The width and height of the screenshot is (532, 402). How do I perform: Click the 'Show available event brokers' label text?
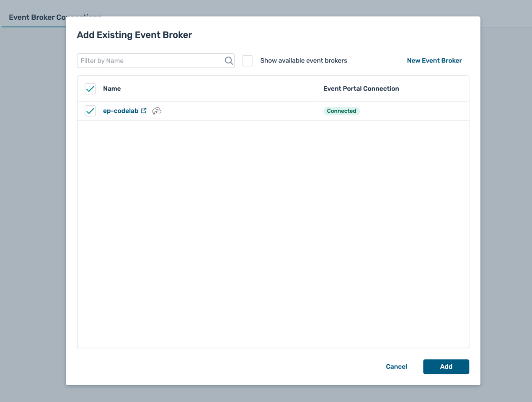[303, 61]
